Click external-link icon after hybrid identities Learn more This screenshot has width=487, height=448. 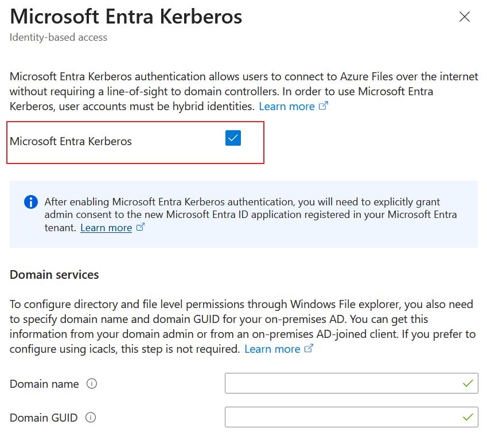pyautogui.click(x=324, y=106)
